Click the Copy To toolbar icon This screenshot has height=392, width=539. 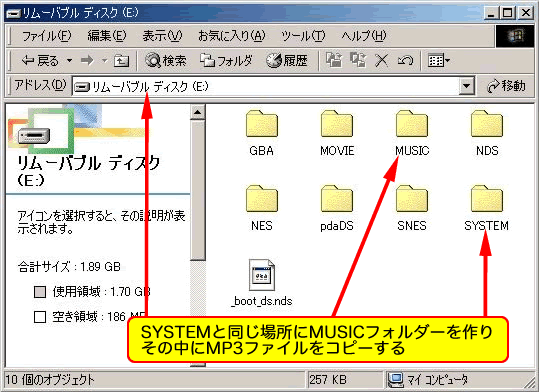pos(358,60)
